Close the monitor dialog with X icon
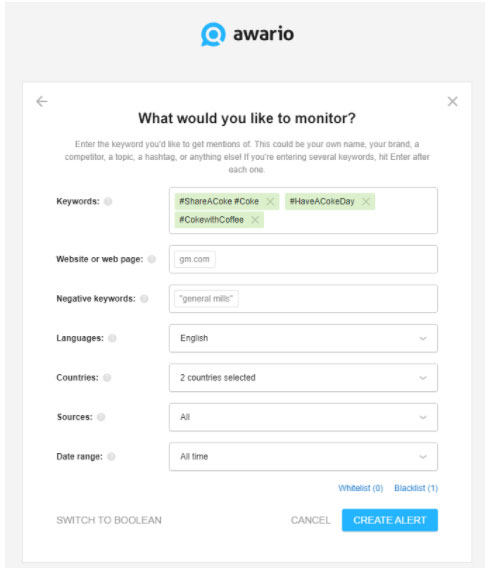 tap(453, 101)
